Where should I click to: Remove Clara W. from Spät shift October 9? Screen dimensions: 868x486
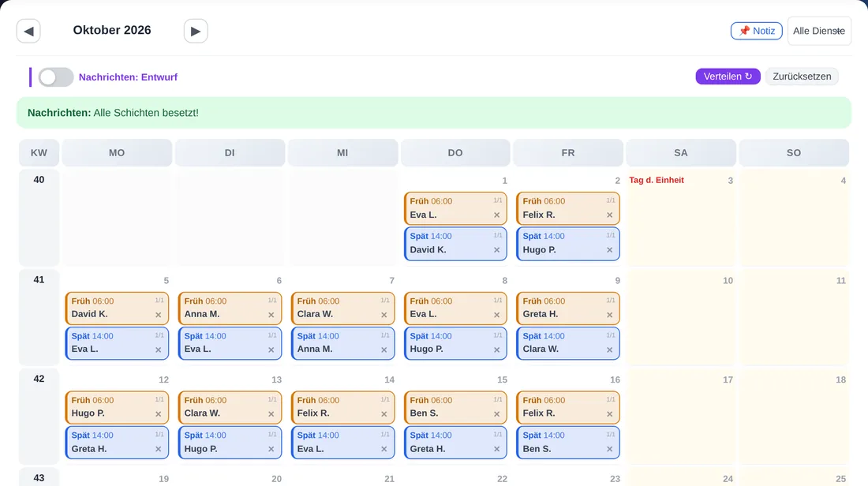point(609,350)
